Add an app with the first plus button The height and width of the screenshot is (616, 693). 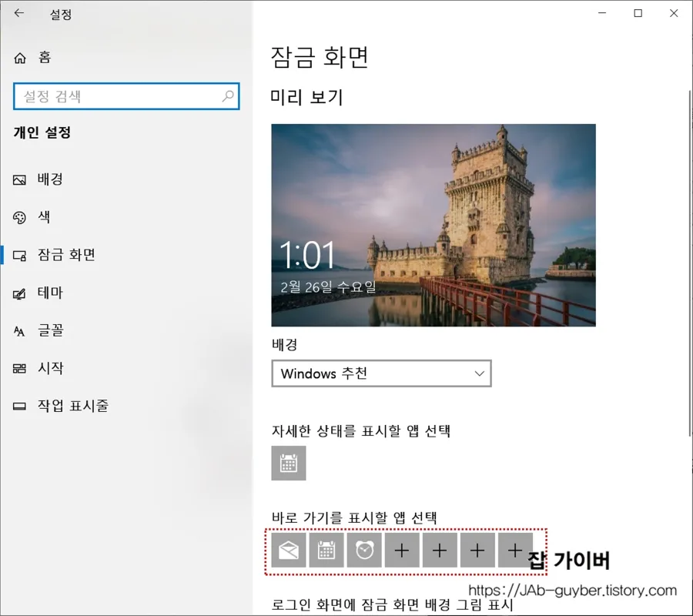[401, 550]
